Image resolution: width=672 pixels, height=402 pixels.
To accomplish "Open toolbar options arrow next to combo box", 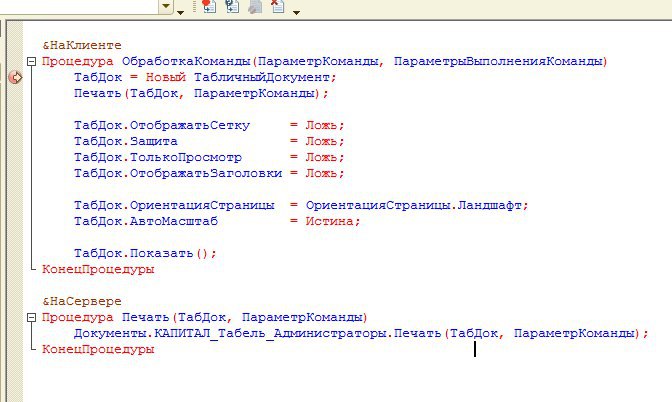I will (x=180, y=12).
